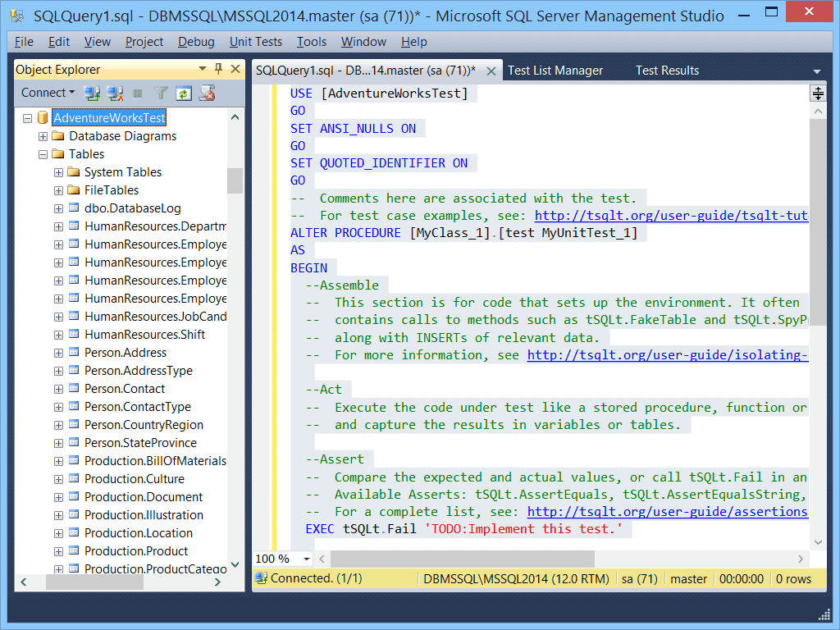The height and width of the screenshot is (630, 840).
Task: Expand the Production.Document table node
Action: (58, 498)
